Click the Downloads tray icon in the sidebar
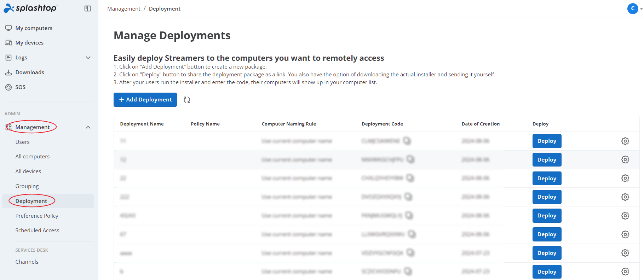Viewport: 644px width, 280px height. (x=8, y=72)
